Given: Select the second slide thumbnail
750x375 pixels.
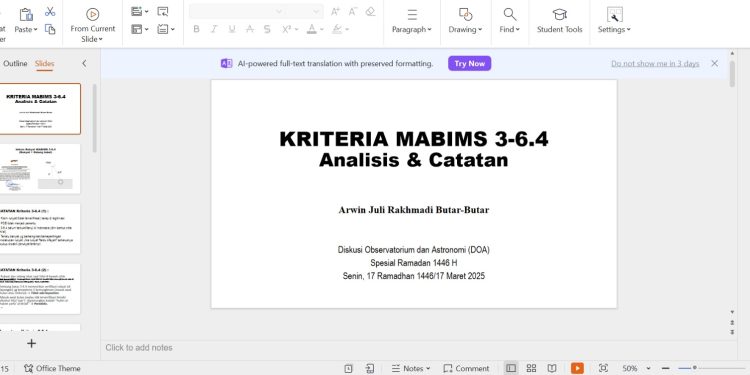Looking at the screenshot, I should click(39, 169).
